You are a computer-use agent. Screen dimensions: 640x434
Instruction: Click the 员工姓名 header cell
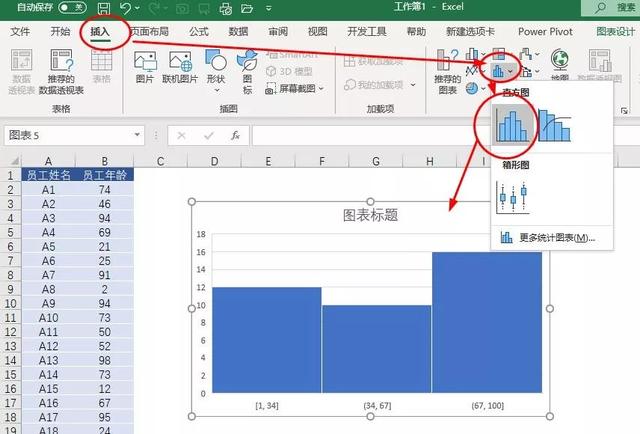click(49, 176)
